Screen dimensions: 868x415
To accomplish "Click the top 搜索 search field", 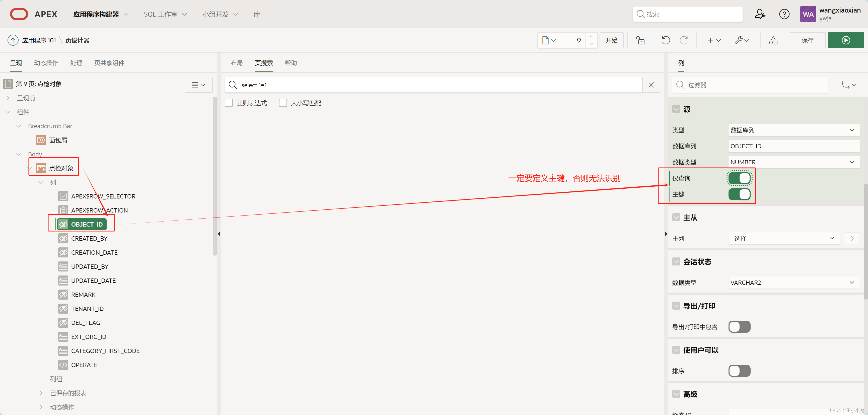I will click(x=687, y=14).
